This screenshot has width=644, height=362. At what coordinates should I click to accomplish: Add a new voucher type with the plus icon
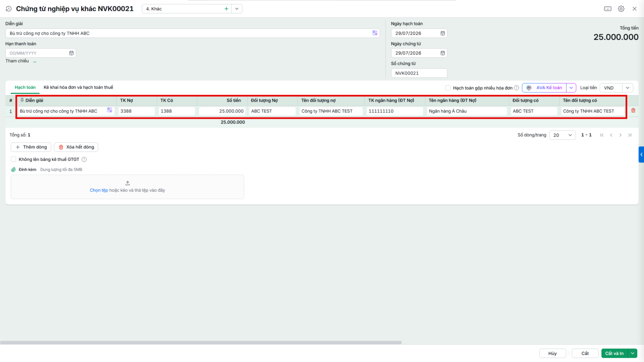click(226, 9)
